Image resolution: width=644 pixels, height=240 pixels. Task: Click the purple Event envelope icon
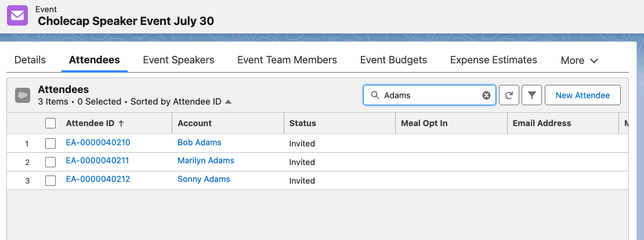(17, 15)
